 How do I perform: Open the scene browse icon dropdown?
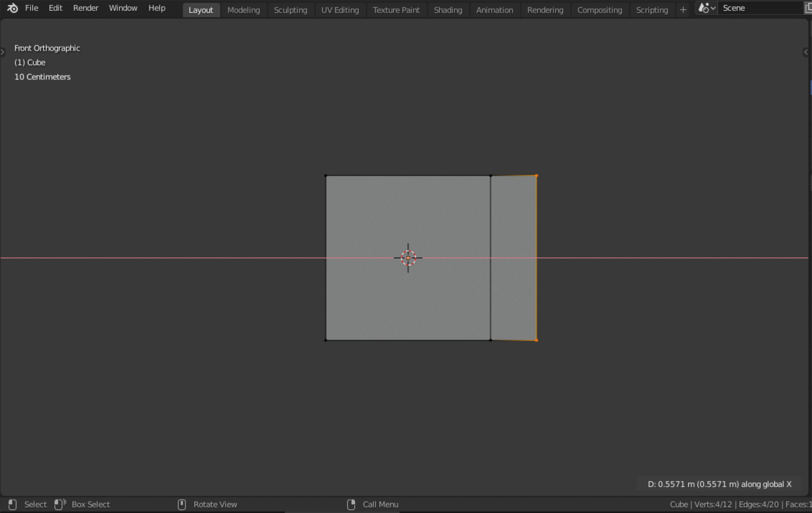click(707, 8)
